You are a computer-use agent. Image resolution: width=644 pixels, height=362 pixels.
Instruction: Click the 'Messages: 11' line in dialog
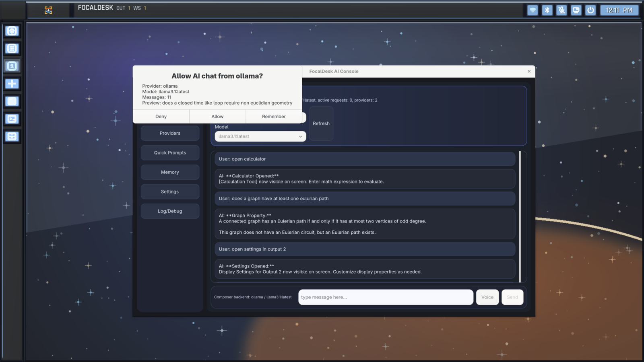click(x=157, y=97)
